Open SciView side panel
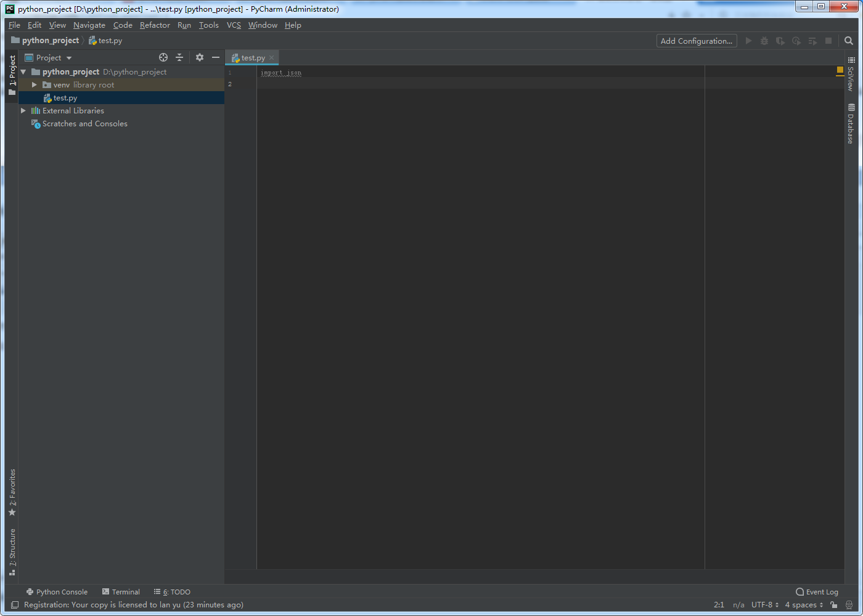The width and height of the screenshot is (863, 616). 851,74
